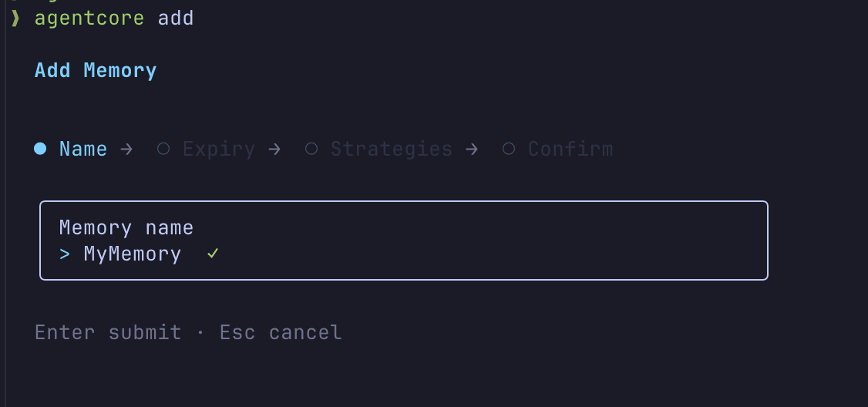Image resolution: width=868 pixels, height=407 pixels.
Task: Click the green validation checkmark beside MyMemory
Action: tap(213, 254)
